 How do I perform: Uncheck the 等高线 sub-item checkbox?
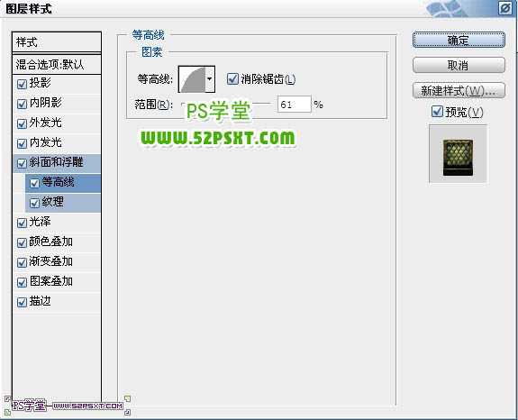[x=35, y=183]
